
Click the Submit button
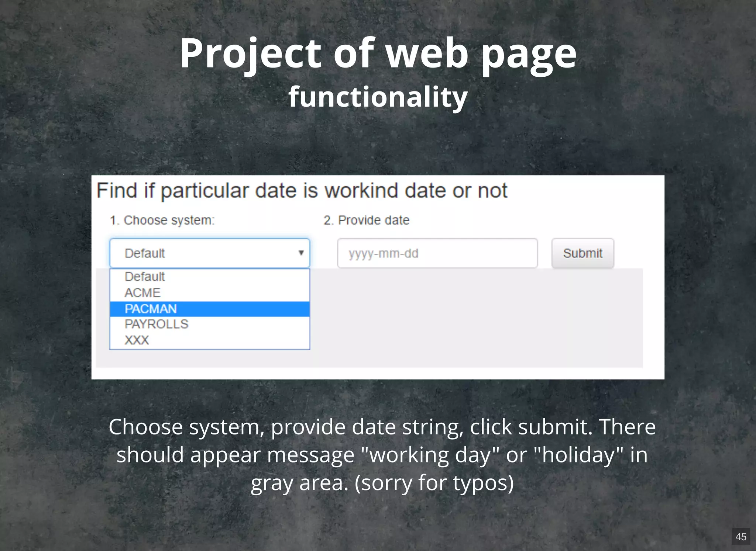(x=583, y=253)
